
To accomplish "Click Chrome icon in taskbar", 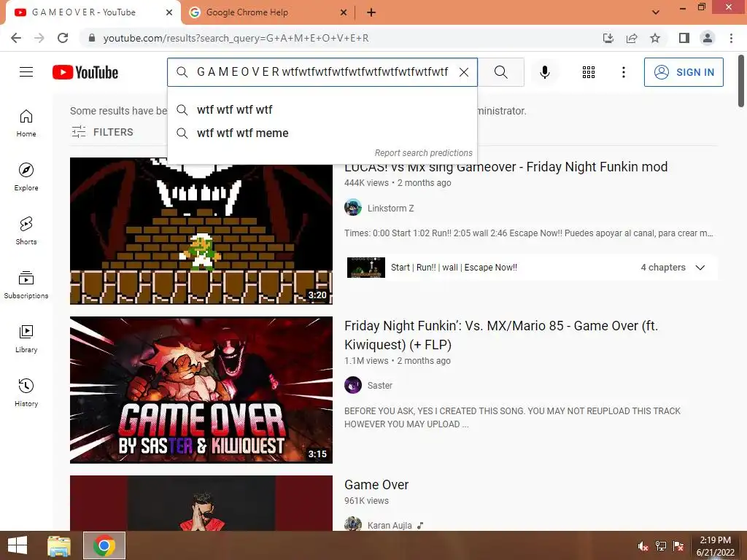I will pos(104,545).
